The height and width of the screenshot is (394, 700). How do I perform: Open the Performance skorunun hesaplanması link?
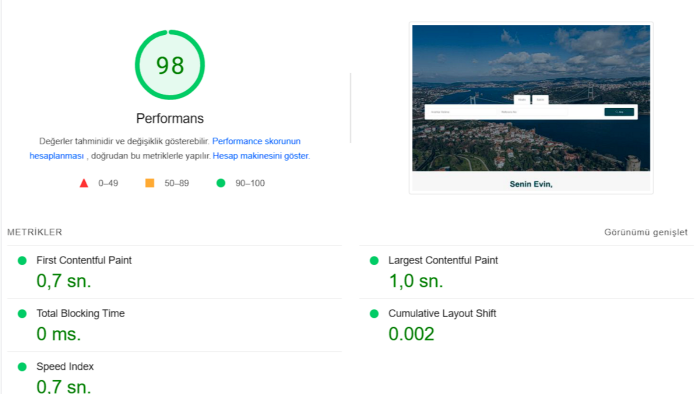256,141
